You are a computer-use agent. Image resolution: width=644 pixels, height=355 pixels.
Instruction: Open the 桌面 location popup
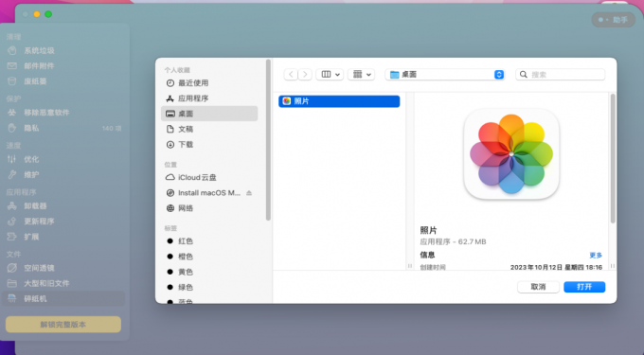(x=445, y=74)
